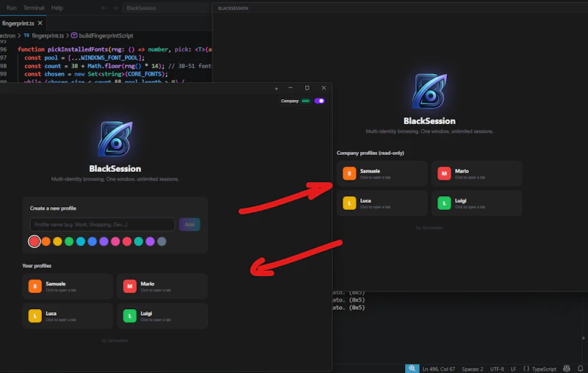Toggle the Company ADM switch
Image resolution: width=588 pixels, height=373 pixels.
[x=320, y=101]
